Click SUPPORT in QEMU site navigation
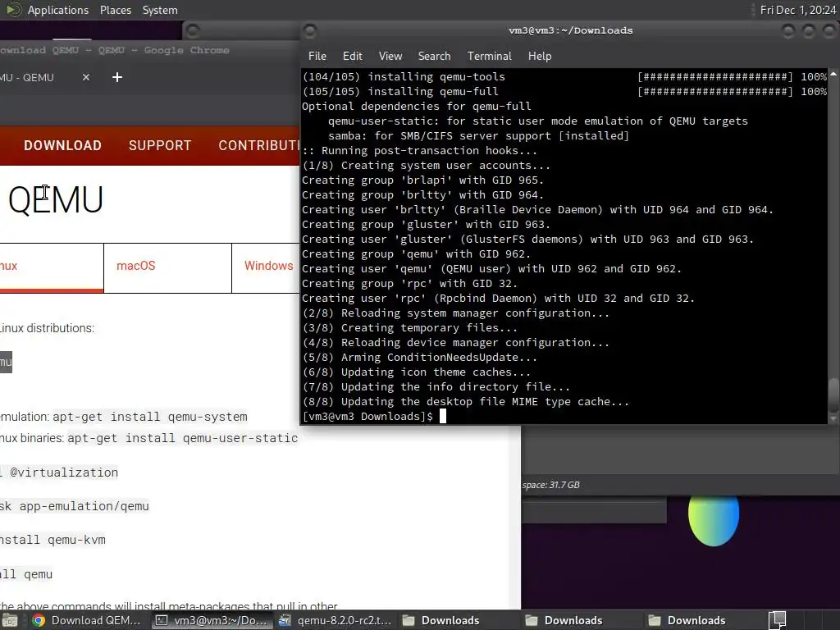Viewport: 840px width, 630px height. (160, 146)
